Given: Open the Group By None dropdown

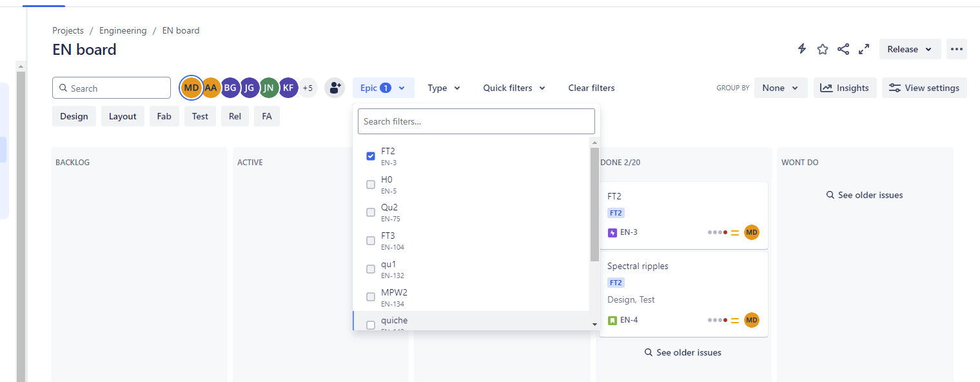Looking at the screenshot, I should point(781,88).
